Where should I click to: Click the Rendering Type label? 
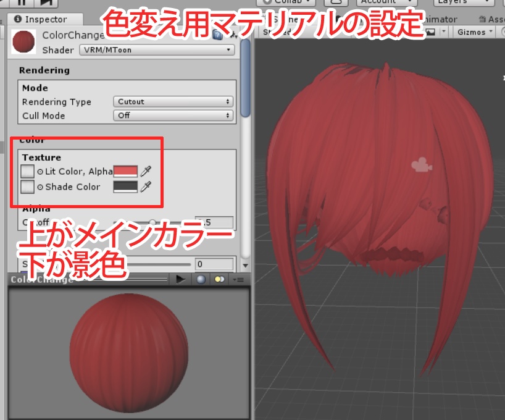tap(57, 102)
